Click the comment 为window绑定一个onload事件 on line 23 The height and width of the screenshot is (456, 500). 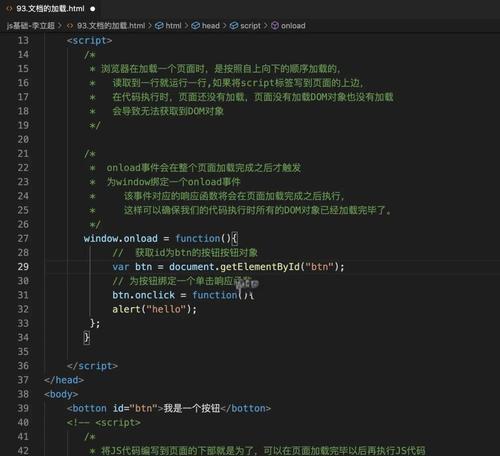coord(173,182)
